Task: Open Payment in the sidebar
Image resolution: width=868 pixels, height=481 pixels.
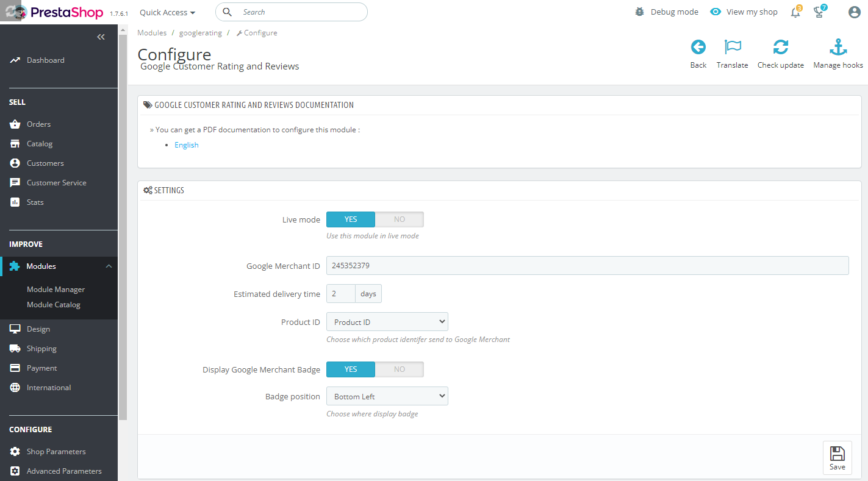Action: 41,368
